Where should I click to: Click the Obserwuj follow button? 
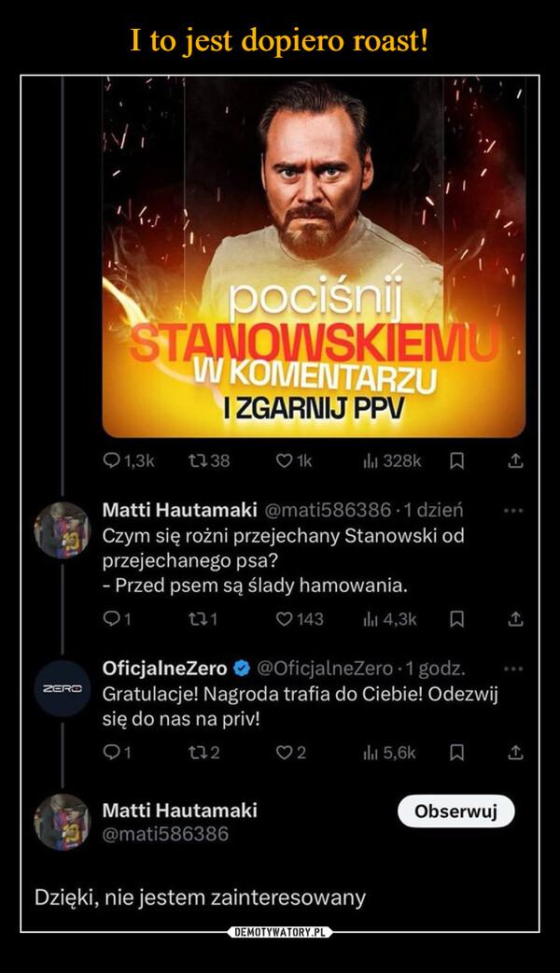455,811
